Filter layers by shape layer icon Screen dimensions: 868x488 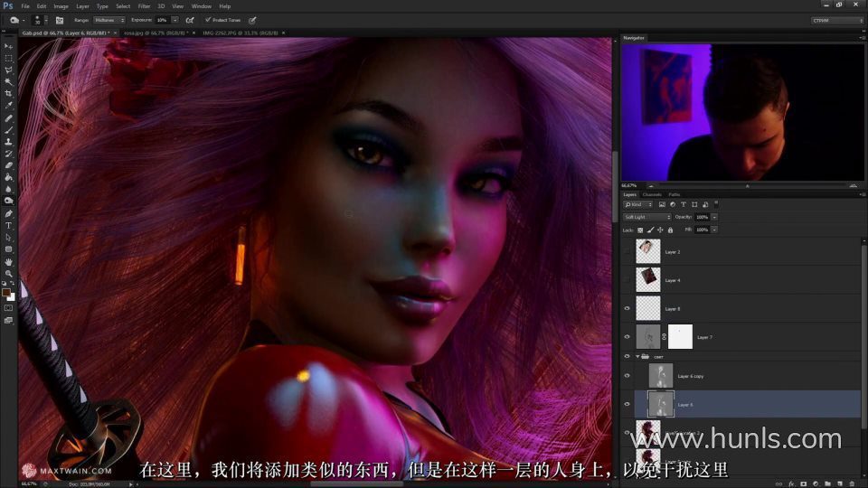694,204
